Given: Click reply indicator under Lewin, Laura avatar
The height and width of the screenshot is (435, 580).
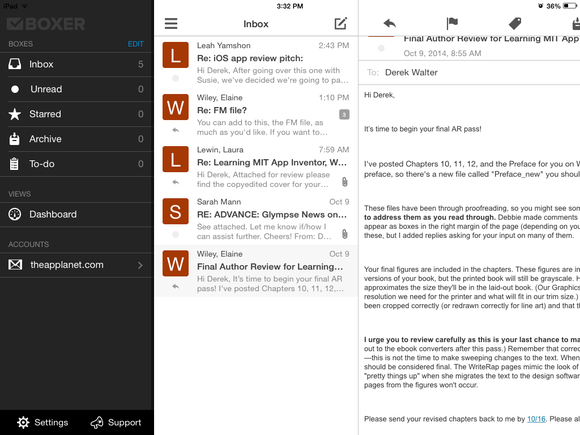Looking at the screenshot, I should tap(175, 182).
